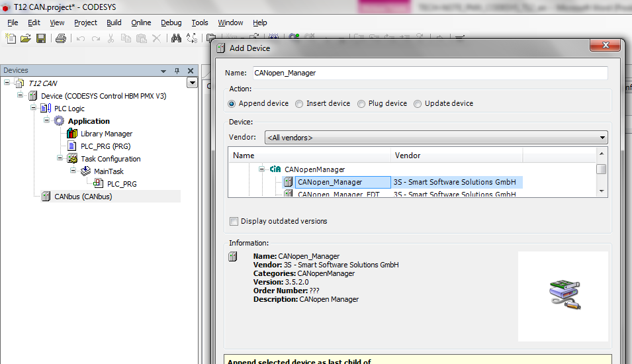This screenshot has width=632, height=364.
Task: Select CANopen_Manager row in device list
Action: (x=403, y=182)
